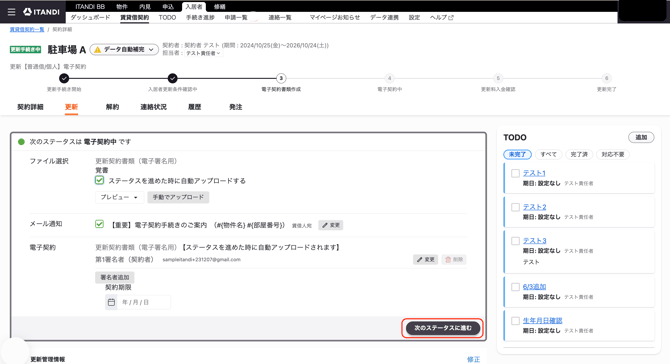Image resolution: width=670 pixels, height=364 pixels.
Task: Click the warning triangle icon beside データ自動補完
Action: tap(97, 50)
